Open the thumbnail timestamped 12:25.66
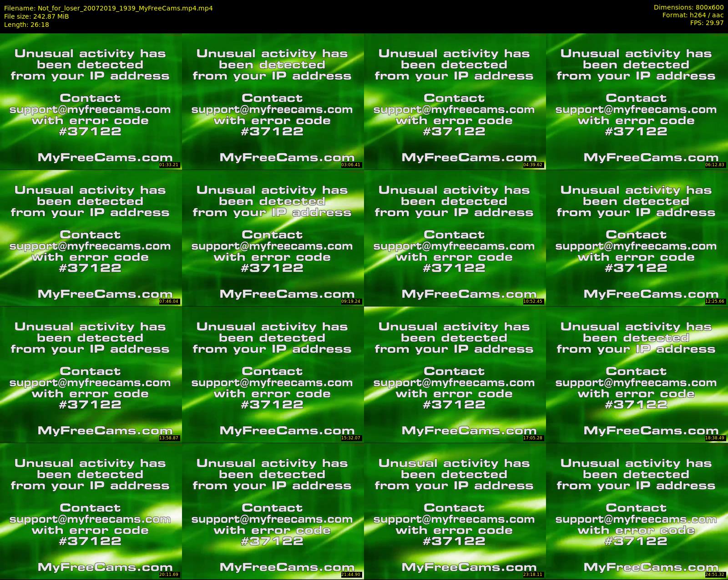This screenshot has width=728, height=580. click(637, 238)
